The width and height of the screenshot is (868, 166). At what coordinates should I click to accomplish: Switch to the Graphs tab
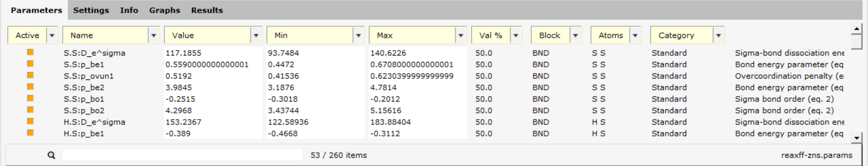[165, 10]
